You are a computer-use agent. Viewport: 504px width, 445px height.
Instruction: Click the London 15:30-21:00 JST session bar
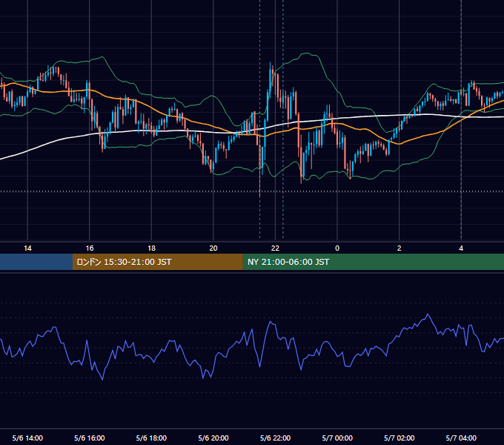coord(157,262)
